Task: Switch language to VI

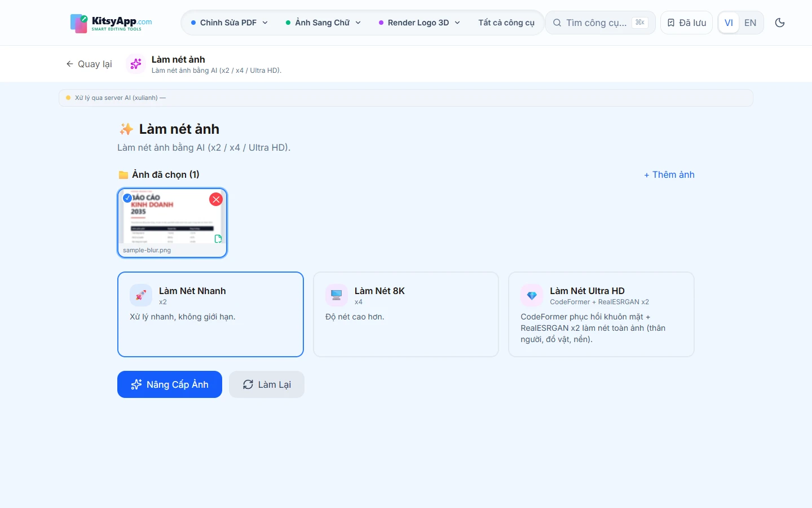Action: click(729, 23)
